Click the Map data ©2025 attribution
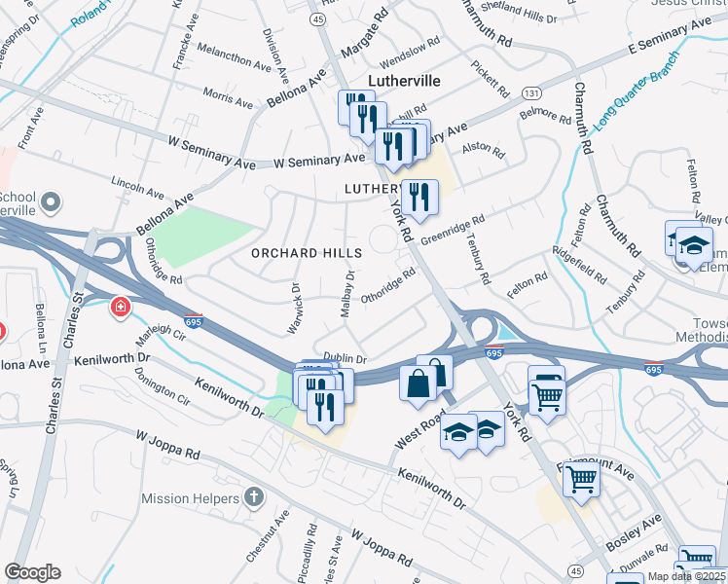The image size is (728, 584). point(687,576)
